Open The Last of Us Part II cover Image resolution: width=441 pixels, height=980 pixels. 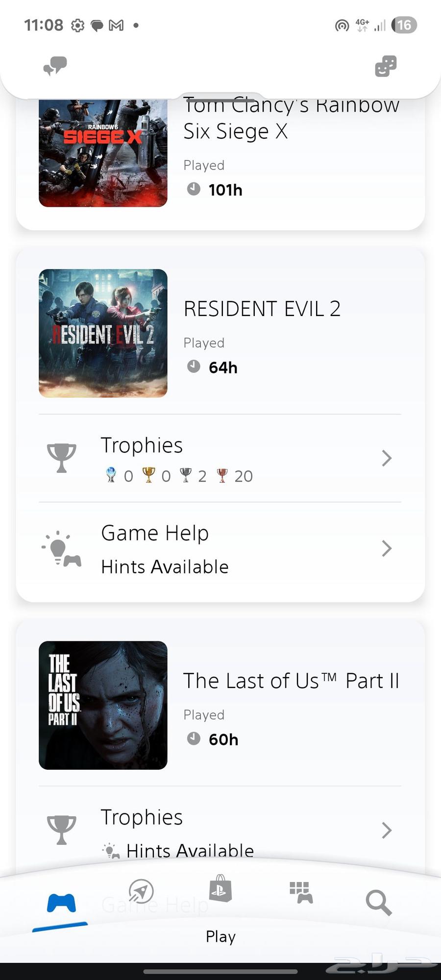point(103,705)
